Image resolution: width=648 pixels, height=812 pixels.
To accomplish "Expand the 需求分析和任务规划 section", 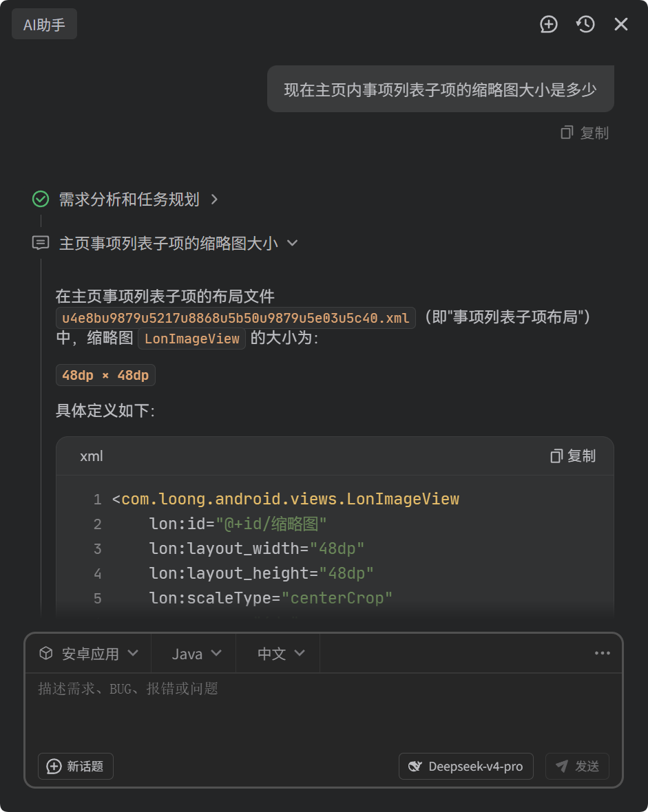I will coord(215,200).
